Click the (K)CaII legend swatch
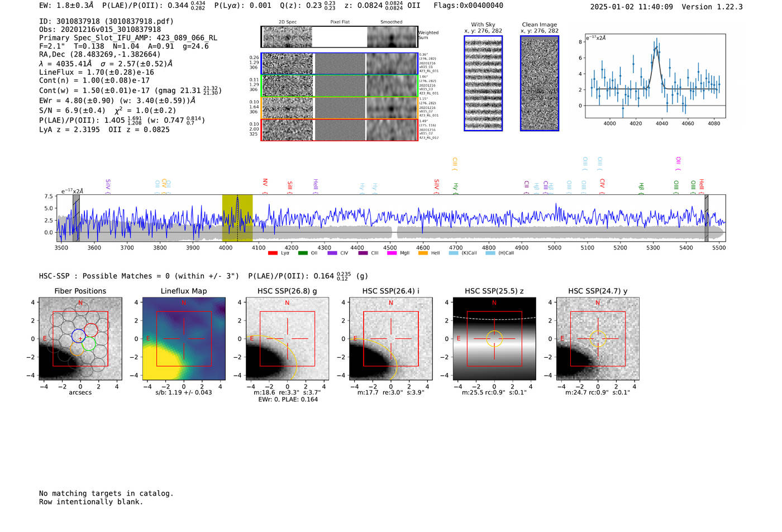The height and width of the screenshot is (532, 782). click(x=454, y=253)
